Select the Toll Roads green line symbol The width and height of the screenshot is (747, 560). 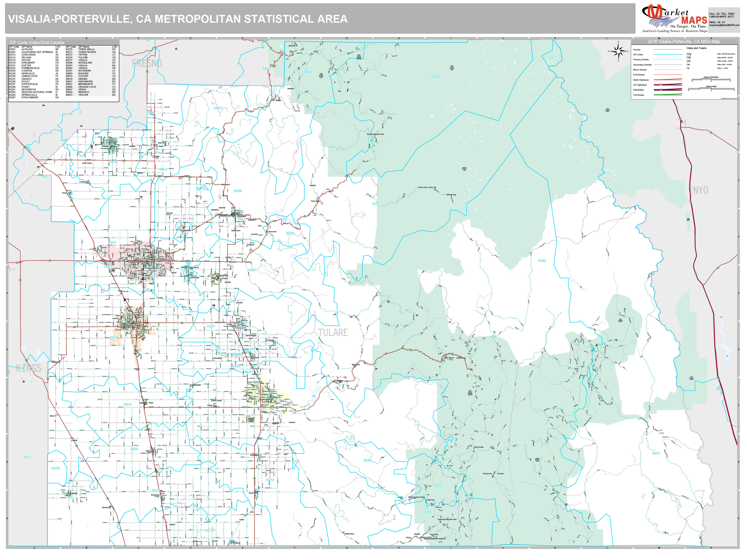tap(668, 95)
